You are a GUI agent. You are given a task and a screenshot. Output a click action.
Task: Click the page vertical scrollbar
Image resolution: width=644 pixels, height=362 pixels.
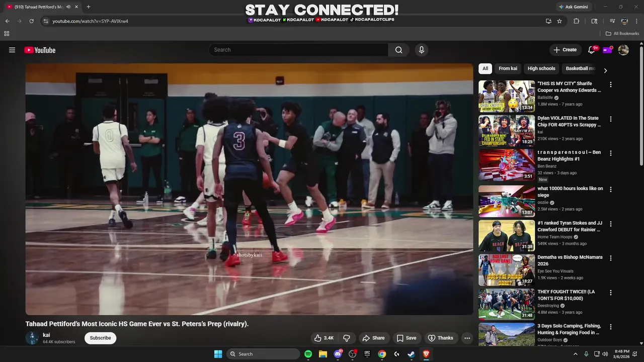coord(641,106)
